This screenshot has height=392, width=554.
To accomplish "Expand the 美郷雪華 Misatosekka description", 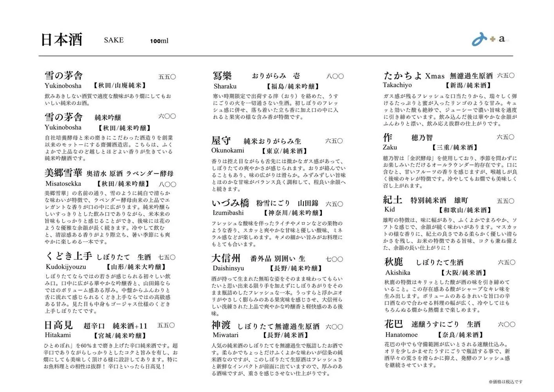I will 109,217.
